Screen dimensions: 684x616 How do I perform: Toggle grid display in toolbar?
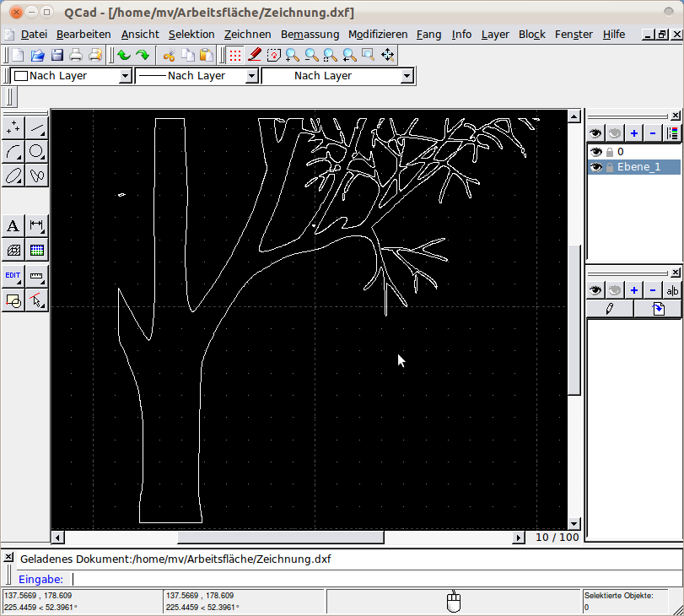(235, 55)
